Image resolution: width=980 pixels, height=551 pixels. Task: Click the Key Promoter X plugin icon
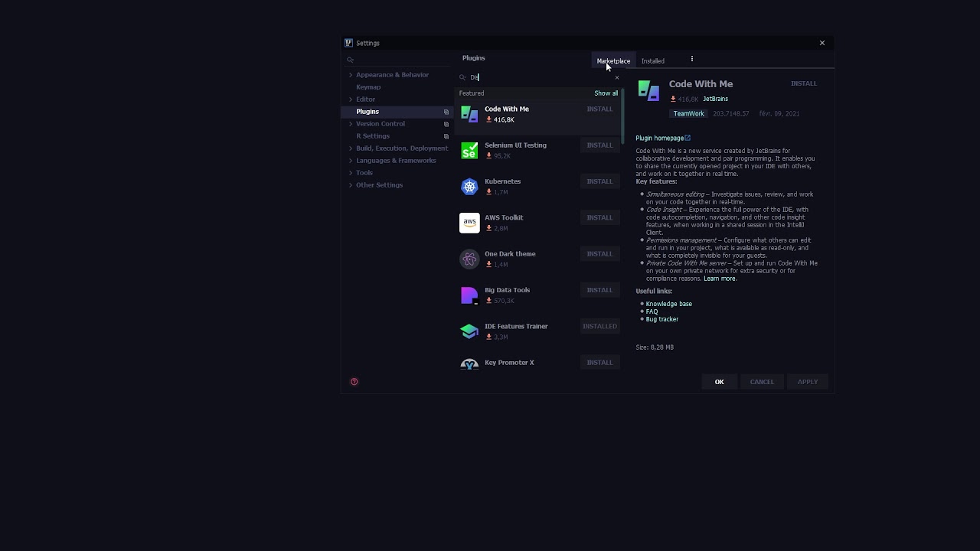click(x=469, y=364)
